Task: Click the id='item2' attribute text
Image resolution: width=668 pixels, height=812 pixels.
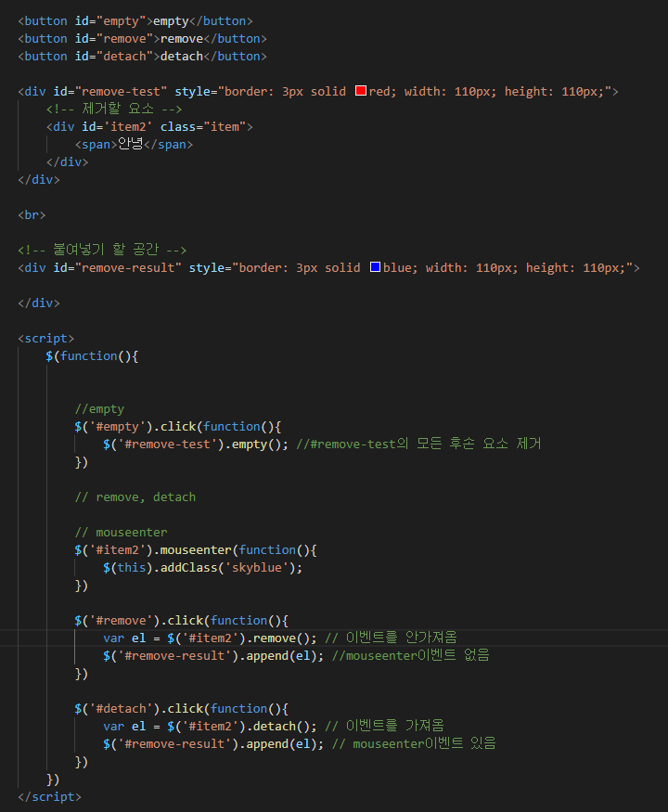Action: coord(117,127)
